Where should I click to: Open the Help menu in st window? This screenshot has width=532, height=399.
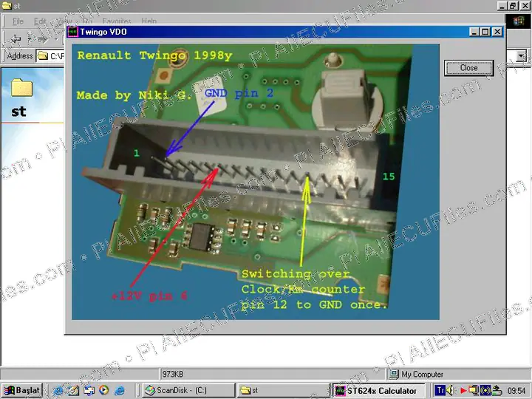(149, 21)
